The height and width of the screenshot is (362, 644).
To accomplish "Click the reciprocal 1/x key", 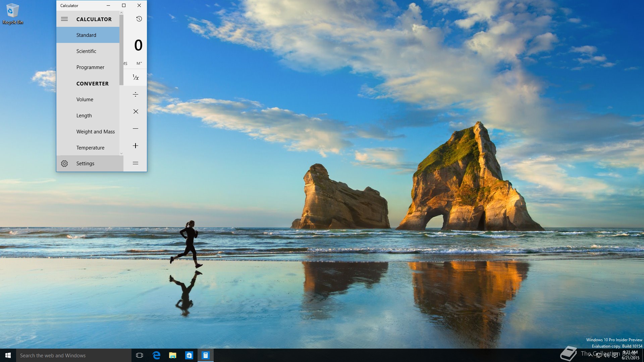I will pyautogui.click(x=136, y=77).
